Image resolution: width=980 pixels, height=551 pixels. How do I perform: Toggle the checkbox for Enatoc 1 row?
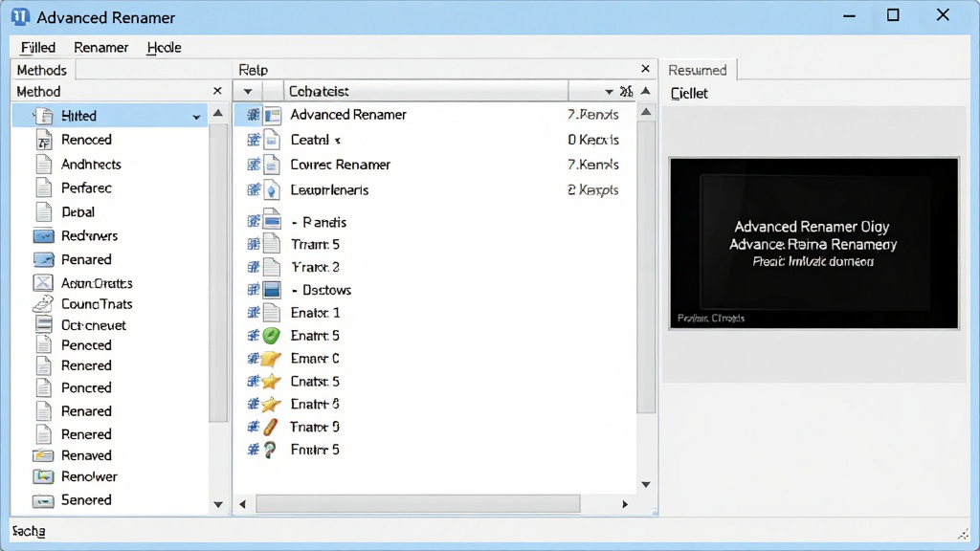click(x=253, y=313)
